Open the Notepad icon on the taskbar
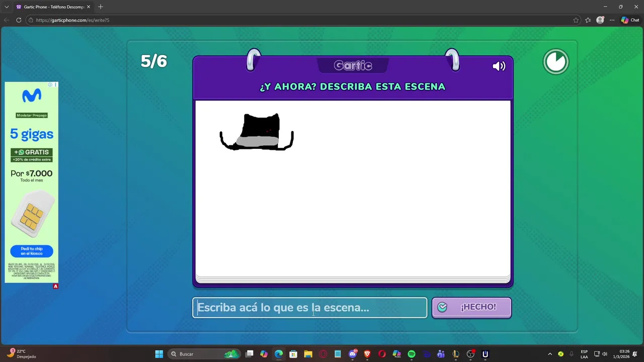The image size is (644, 362). [x=338, y=354]
